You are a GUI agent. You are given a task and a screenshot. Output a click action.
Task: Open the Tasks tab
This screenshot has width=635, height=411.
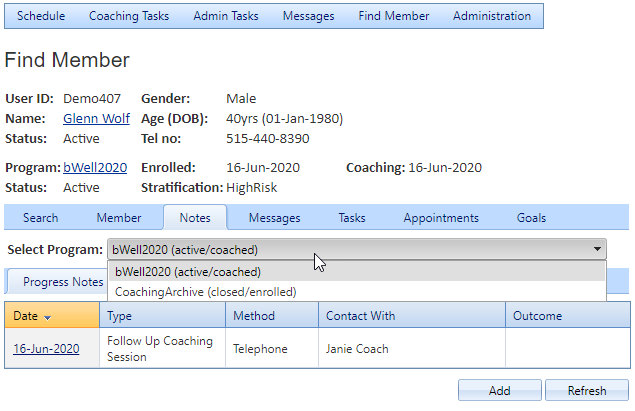[352, 218]
